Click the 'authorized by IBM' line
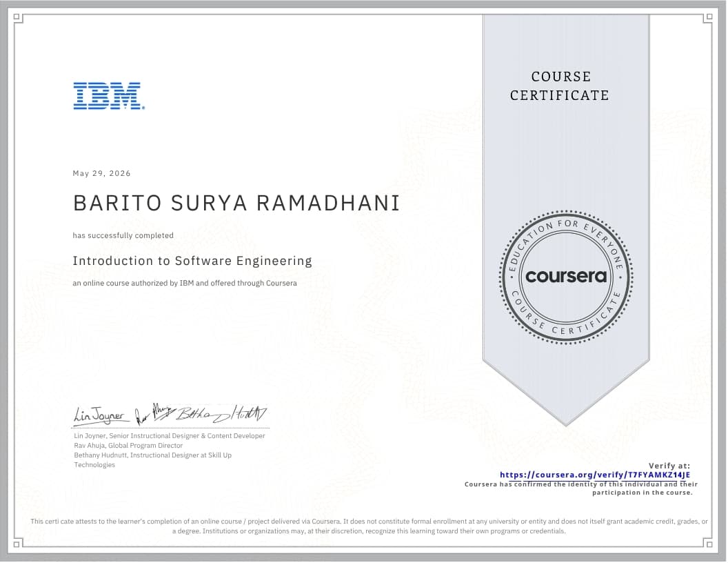Image resolution: width=728 pixels, height=563 pixels. [x=185, y=284]
